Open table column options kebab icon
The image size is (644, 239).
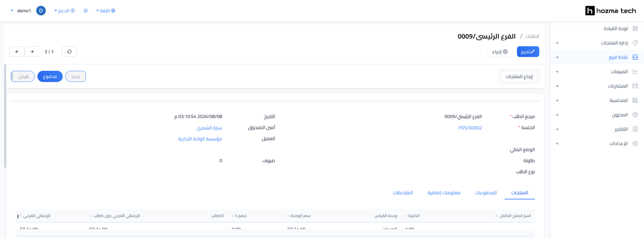click(x=18, y=216)
